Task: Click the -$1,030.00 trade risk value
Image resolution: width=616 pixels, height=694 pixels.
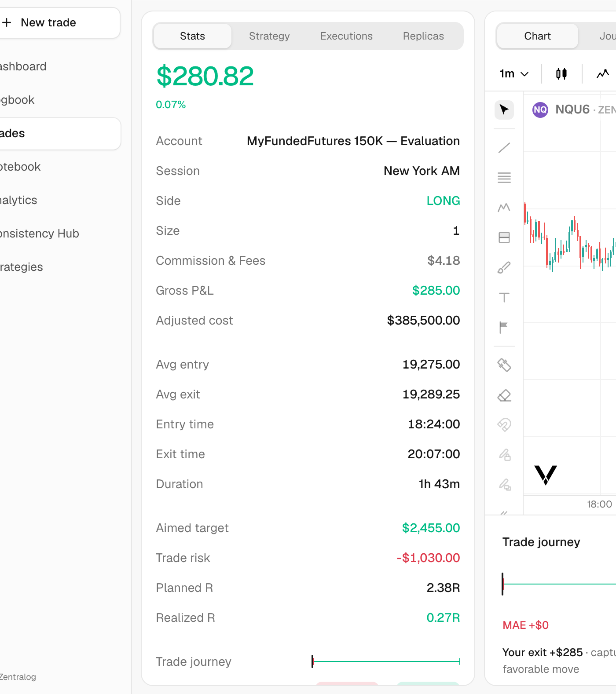Action: tap(428, 558)
